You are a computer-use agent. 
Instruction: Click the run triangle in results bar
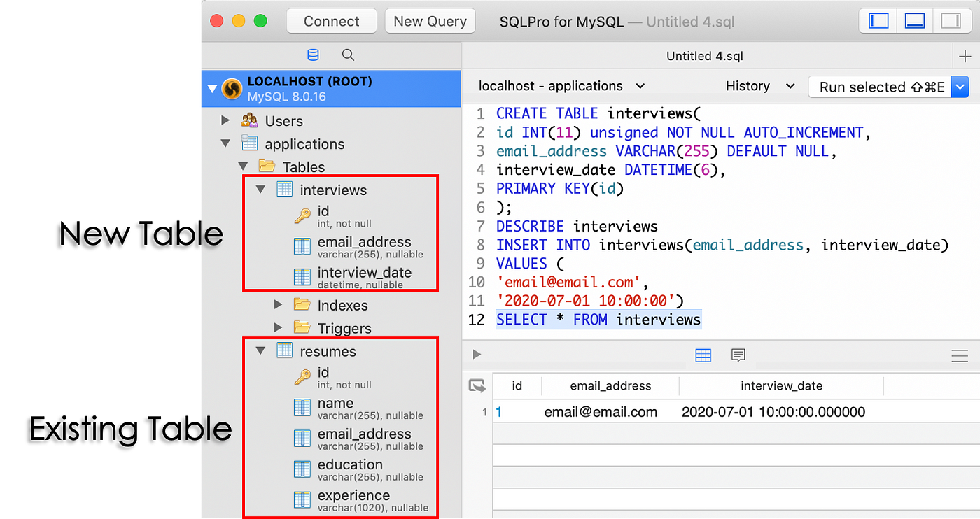(x=477, y=355)
